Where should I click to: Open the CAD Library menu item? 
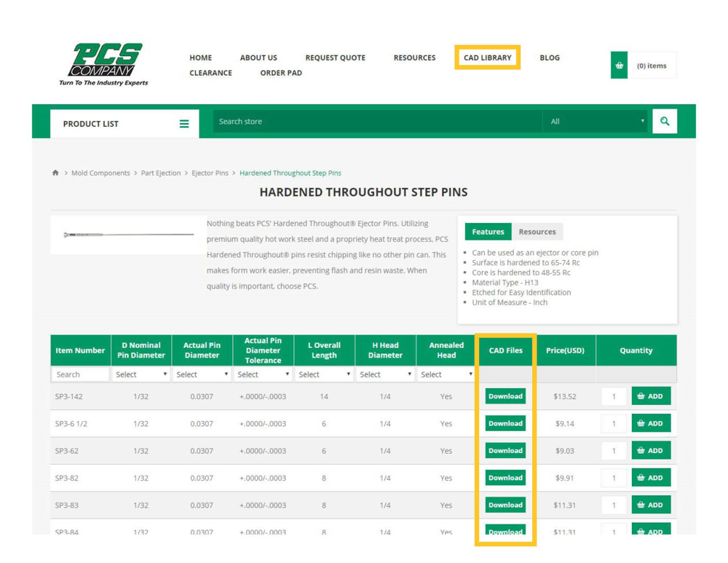[487, 58]
